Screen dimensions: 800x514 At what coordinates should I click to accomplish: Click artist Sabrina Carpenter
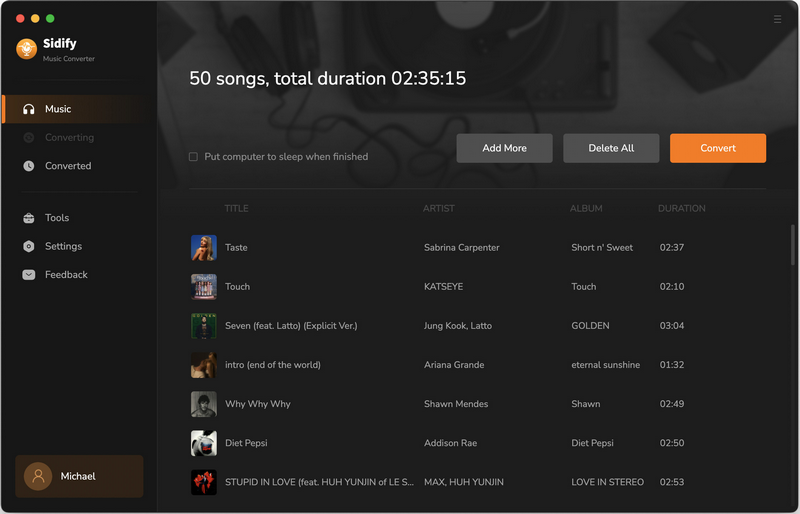[x=461, y=248]
